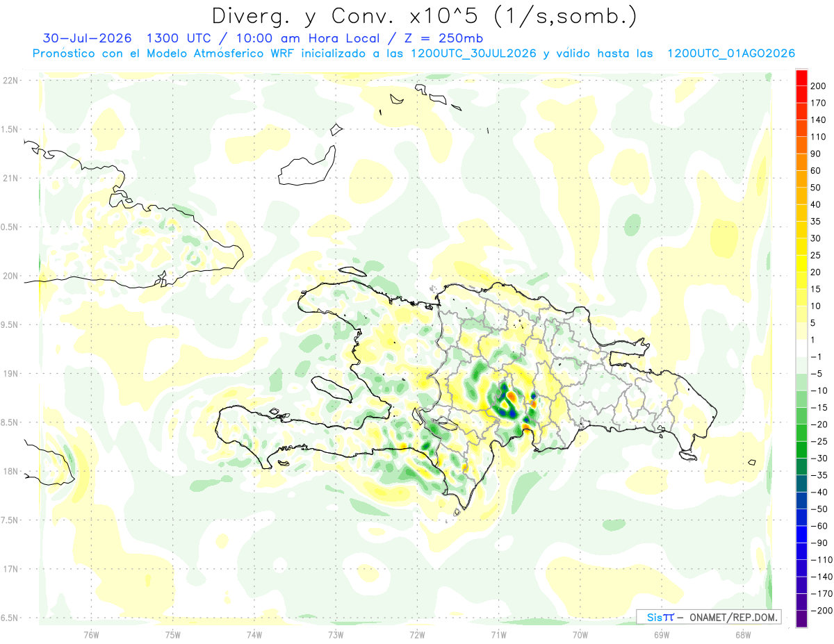Pick the bright yellow segment between 20 and 25

pyautogui.click(x=801, y=263)
